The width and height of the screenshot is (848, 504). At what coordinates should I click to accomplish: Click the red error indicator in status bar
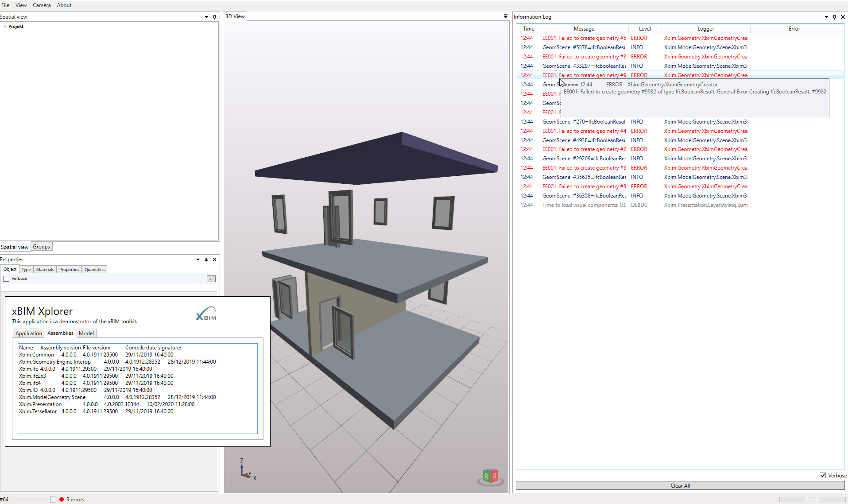pyautogui.click(x=62, y=499)
